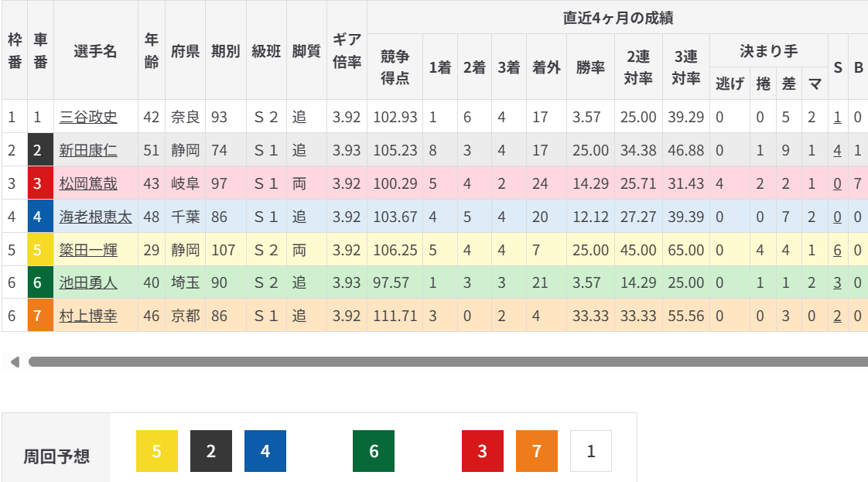868x482 pixels.
Task: Open rider profile for 新田康仁
Action: click(88, 151)
